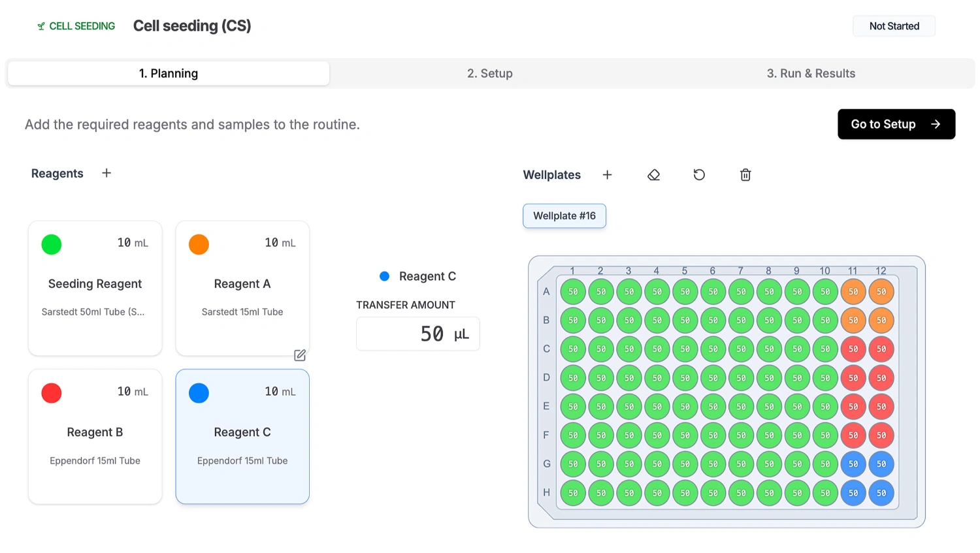
Task: Edit the transfer amount field
Action: [x=418, y=334]
